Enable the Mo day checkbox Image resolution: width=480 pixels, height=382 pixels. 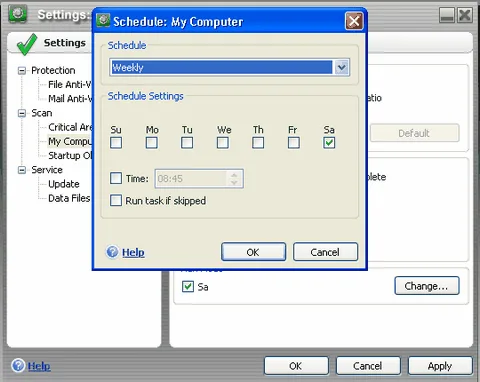(x=152, y=143)
